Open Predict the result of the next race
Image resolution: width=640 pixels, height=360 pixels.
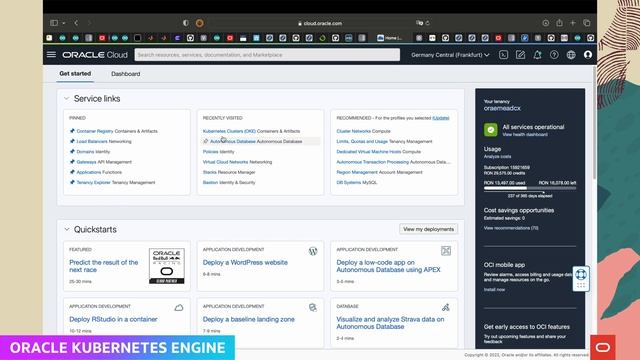pyautogui.click(x=104, y=266)
